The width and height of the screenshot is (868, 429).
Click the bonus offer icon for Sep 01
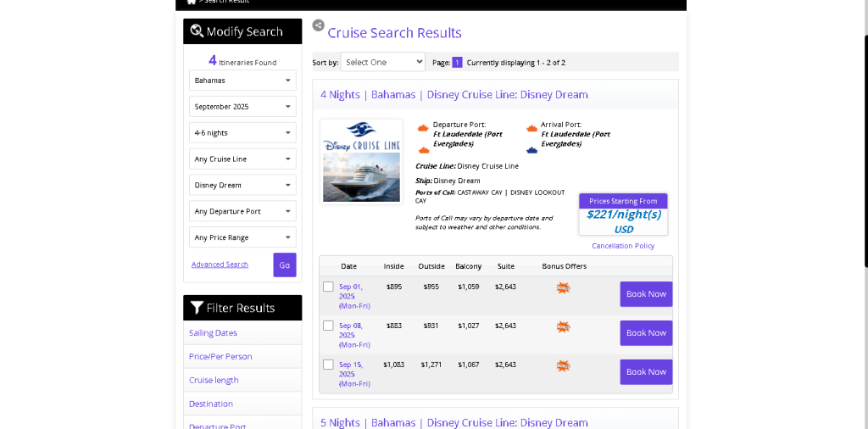coord(563,288)
